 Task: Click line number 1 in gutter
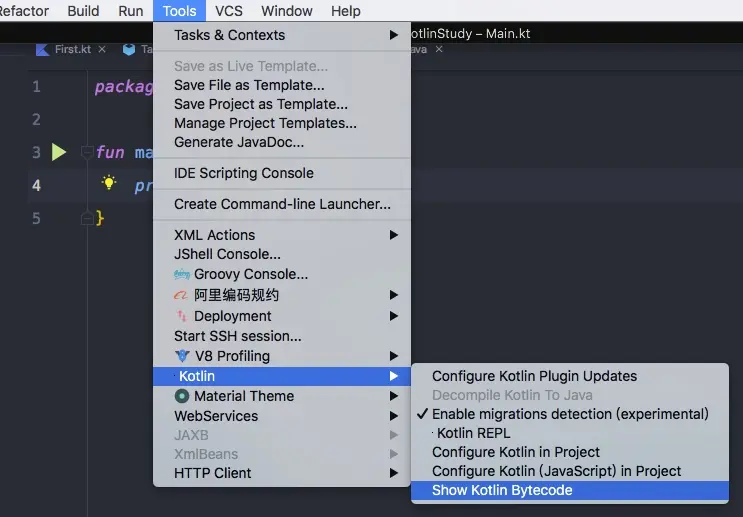pos(36,87)
